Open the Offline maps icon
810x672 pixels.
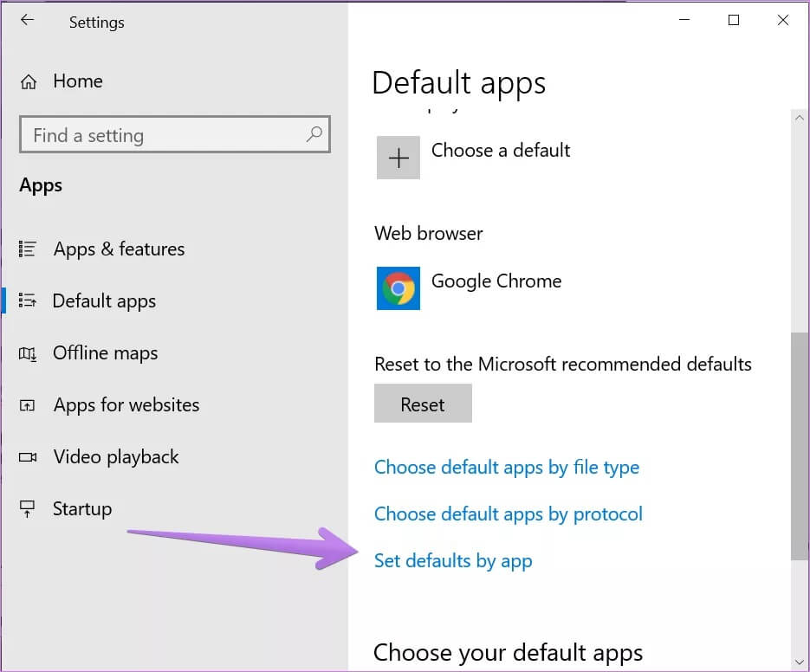click(x=27, y=353)
